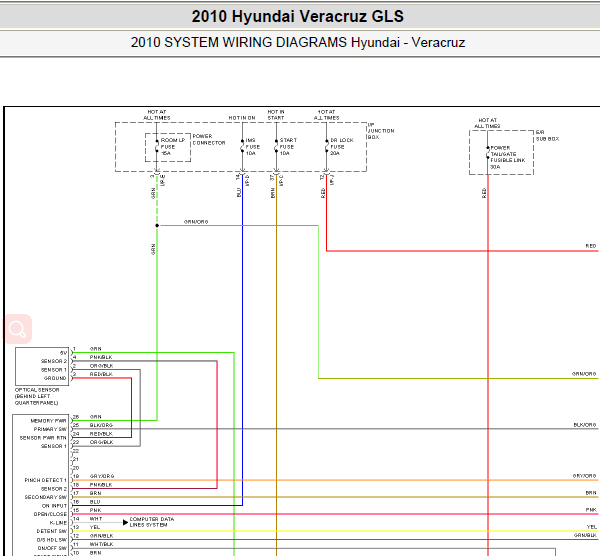600x556 pixels.
Task: Click the "ROOM LP FUSE 15A" label
Action: pos(173,147)
